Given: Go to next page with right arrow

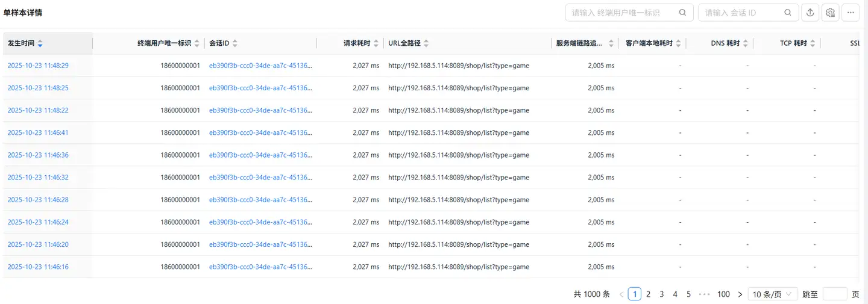Looking at the screenshot, I should pos(740,294).
